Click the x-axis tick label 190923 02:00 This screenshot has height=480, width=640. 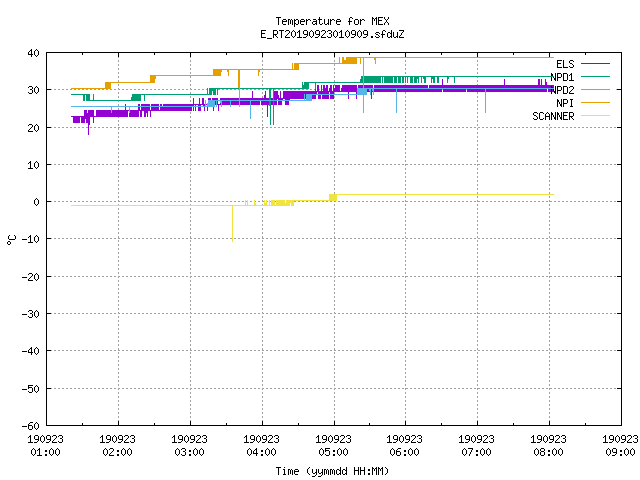(x=117, y=446)
